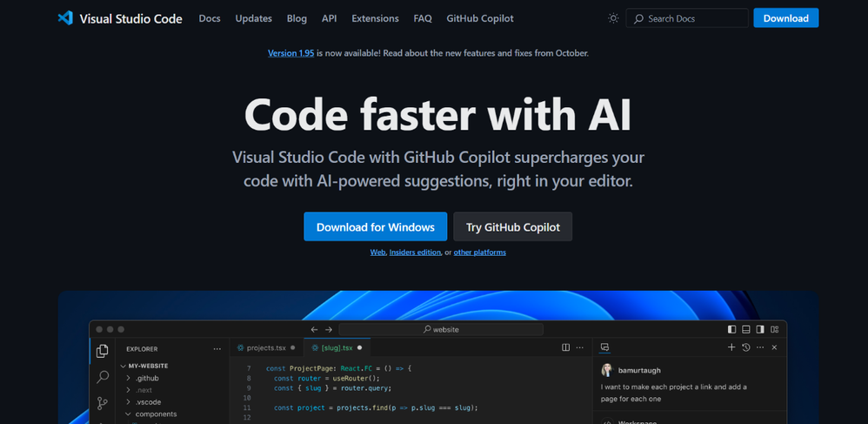Viewport: 868px width, 424px height.
Task: Open chat panel ellipsis menu
Action: (x=760, y=347)
